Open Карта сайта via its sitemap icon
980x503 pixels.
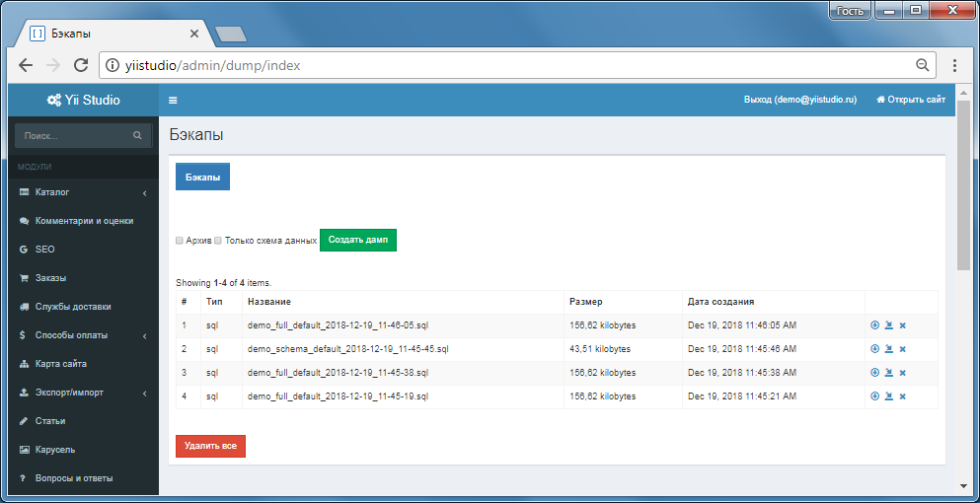click(25, 364)
